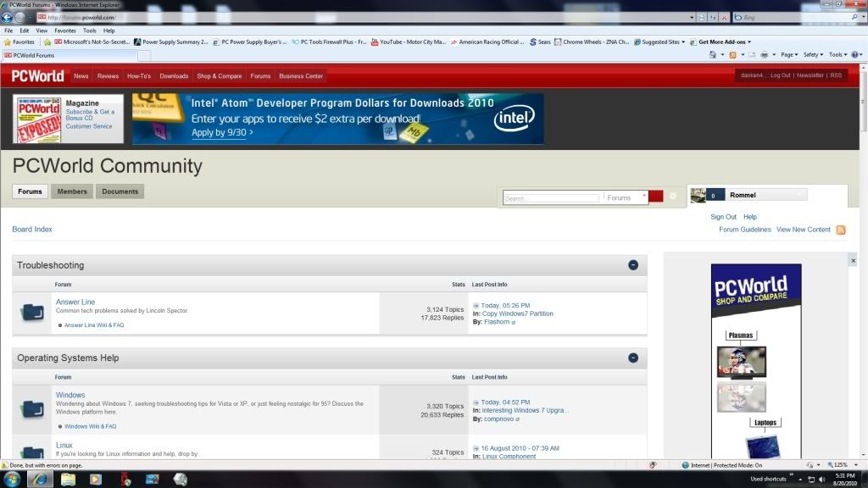Click the status bar warning icon
This screenshot has width=868, height=488.
click(x=4, y=465)
